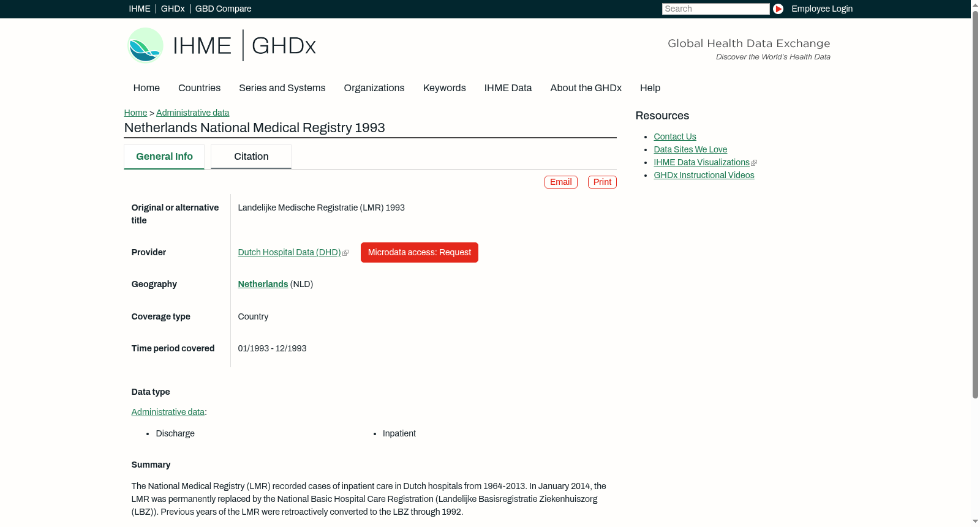This screenshot has width=980, height=527.
Task: Click the Email button
Action: pos(560,182)
